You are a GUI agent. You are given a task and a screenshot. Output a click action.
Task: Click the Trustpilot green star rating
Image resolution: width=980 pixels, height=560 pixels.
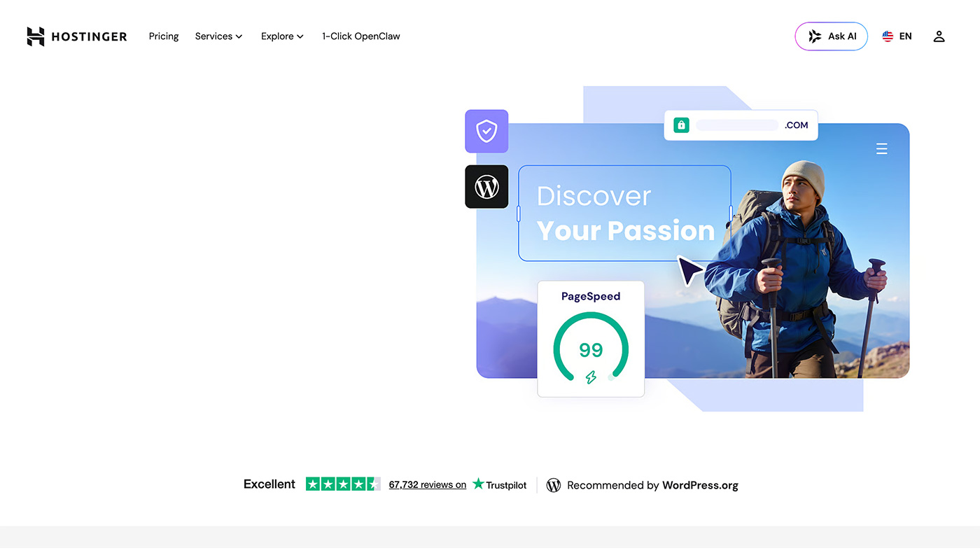[x=343, y=484]
